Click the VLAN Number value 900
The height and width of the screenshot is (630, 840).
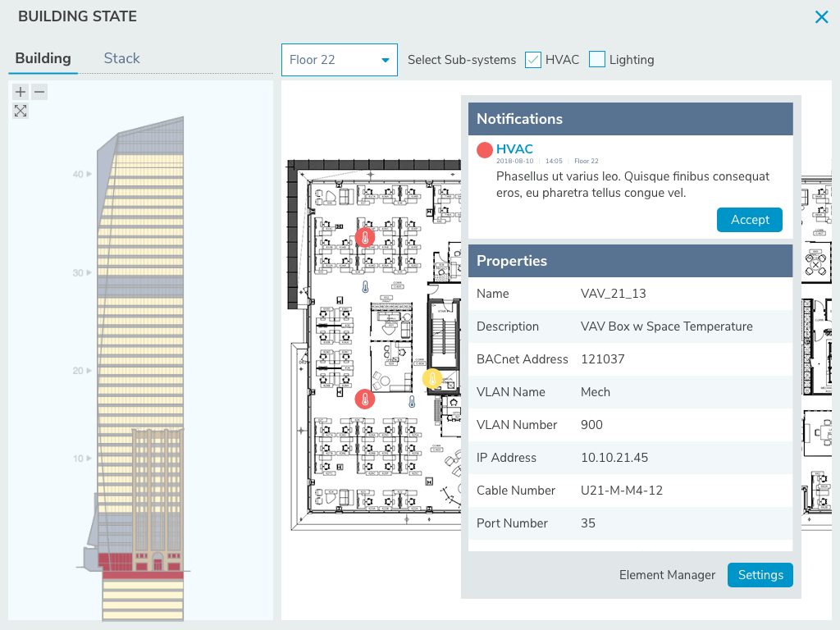coord(591,425)
